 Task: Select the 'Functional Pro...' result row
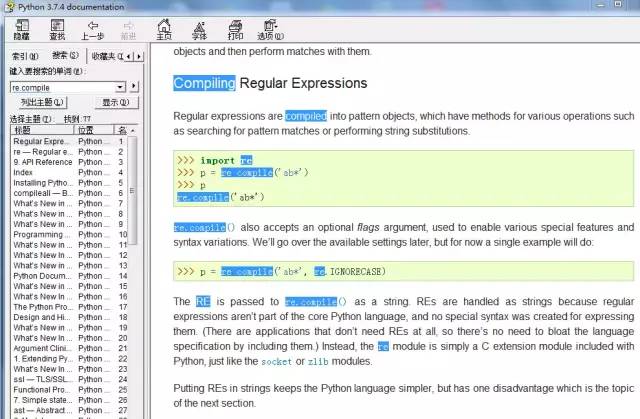coord(69,390)
